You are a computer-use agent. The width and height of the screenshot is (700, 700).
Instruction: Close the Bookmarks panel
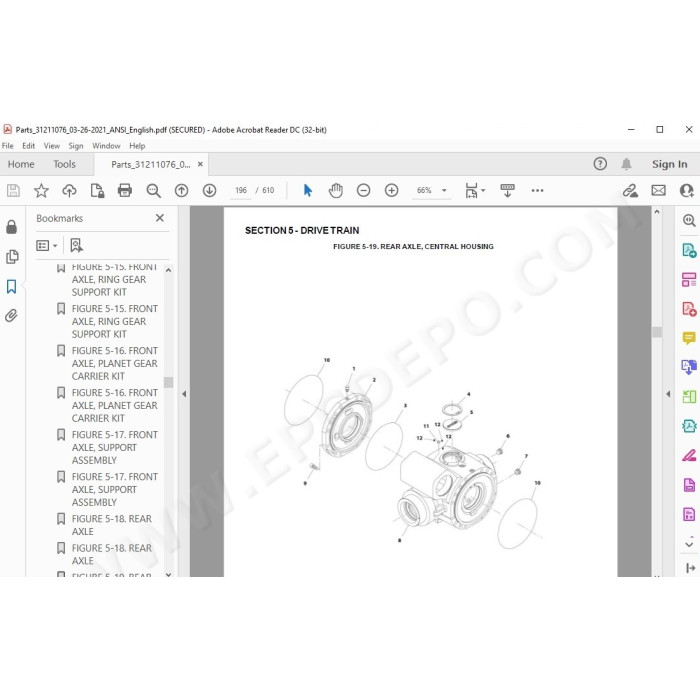tap(160, 218)
